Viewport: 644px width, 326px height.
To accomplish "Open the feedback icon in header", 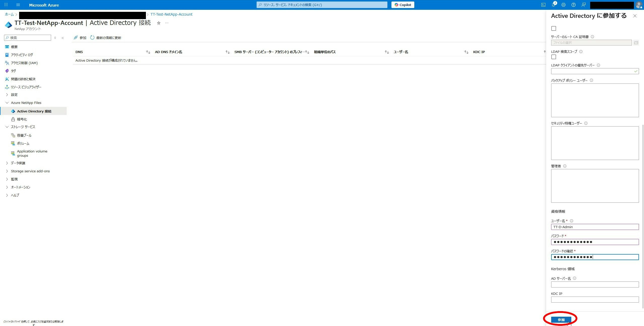I will (583, 5).
